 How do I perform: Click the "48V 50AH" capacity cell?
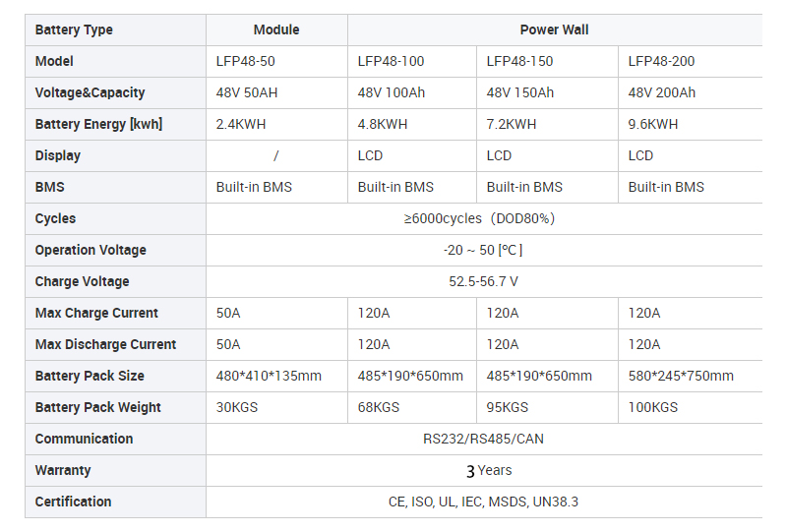click(x=249, y=92)
